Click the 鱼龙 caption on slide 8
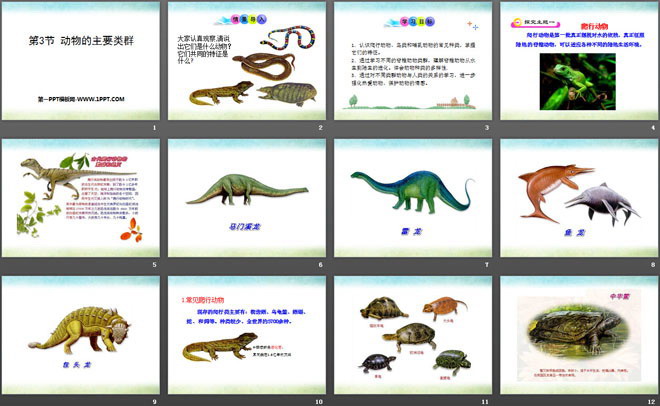 [x=575, y=232]
